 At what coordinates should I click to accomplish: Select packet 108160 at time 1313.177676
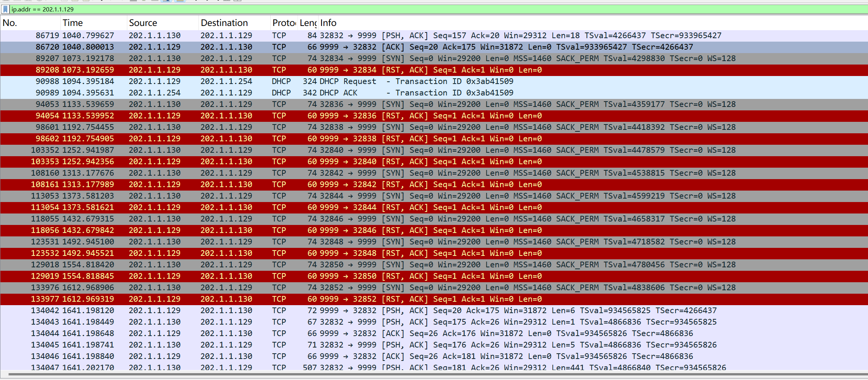tap(434, 173)
